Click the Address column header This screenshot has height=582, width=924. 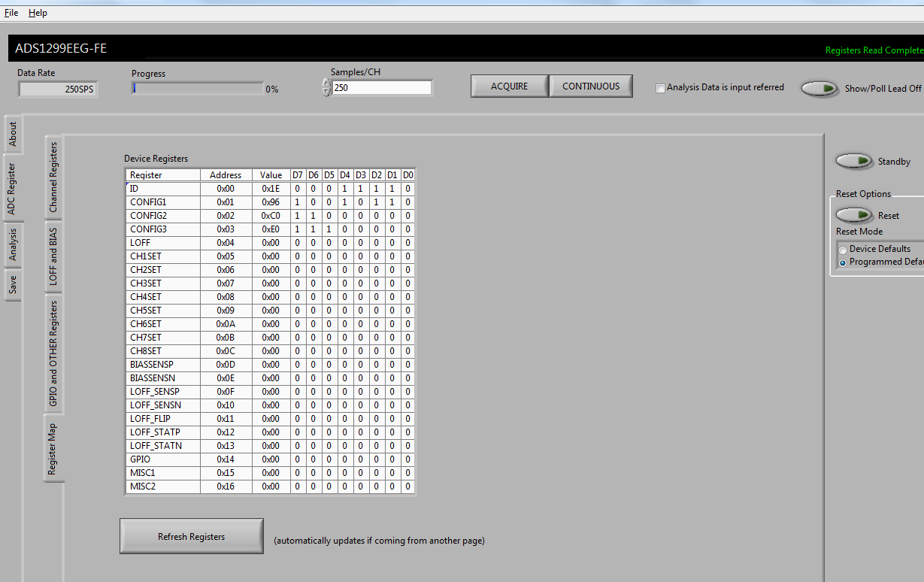pyautogui.click(x=226, y=175)
